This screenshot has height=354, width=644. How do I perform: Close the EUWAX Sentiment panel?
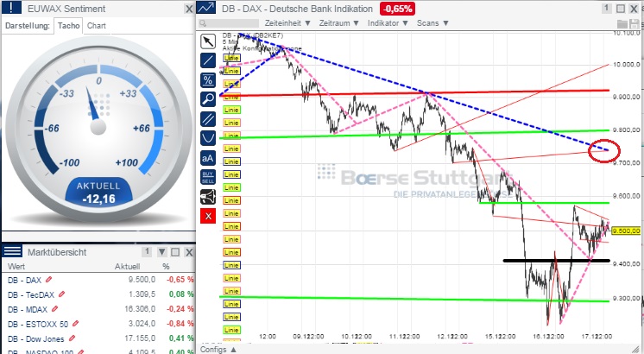pyautogui.click(x=189, y=9)
